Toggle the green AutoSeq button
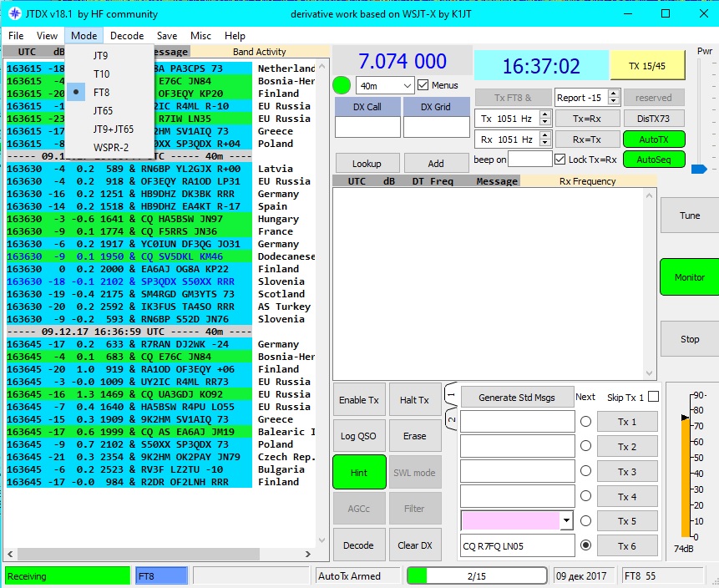The width and height of the screenshot is (719, 588). click(654, 160)
